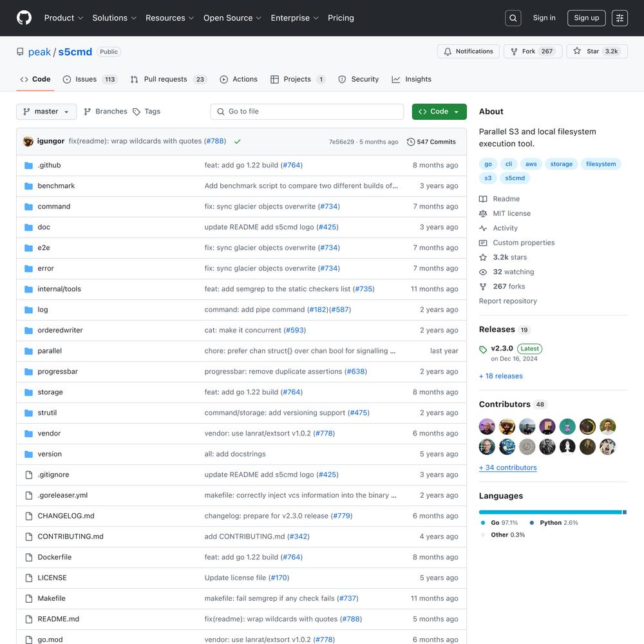Click the Tags label icon

point(137,111)
